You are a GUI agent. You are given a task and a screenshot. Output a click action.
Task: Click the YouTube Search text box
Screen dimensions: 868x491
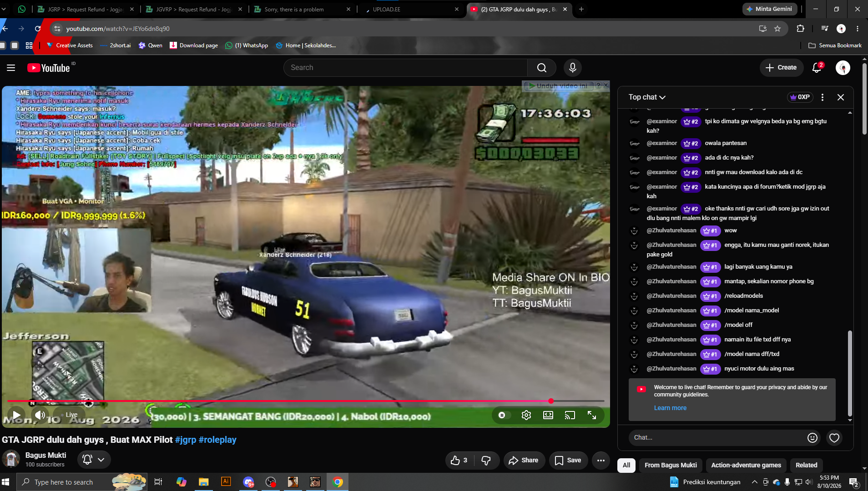(405, 68)
